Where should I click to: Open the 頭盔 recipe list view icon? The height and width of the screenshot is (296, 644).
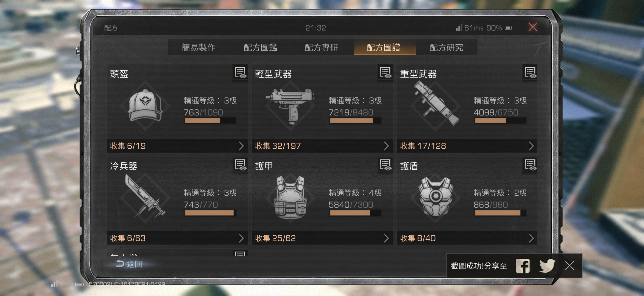(x=240, y=73)
